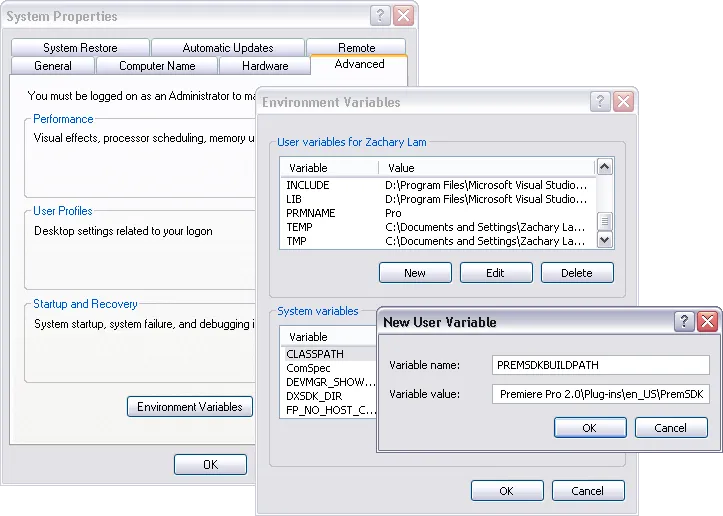Confirm the New User Variable with OK
Screen dimensions: 723x516
point(589,428)
